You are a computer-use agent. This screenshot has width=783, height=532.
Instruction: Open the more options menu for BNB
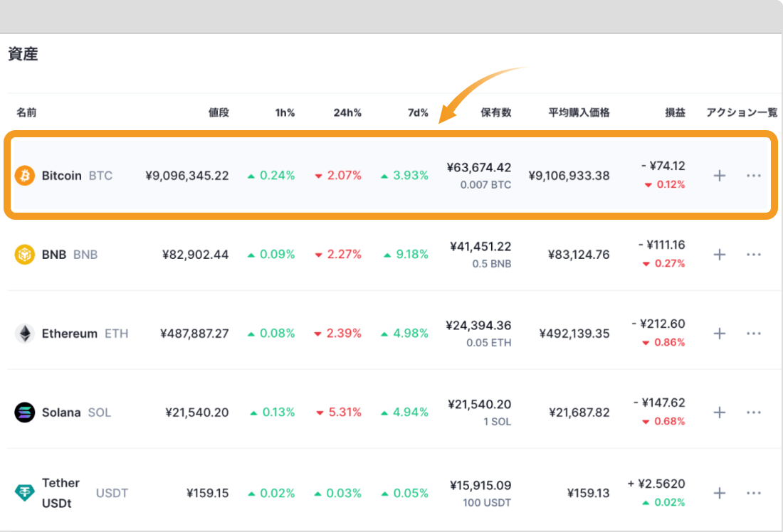(754, 255)
